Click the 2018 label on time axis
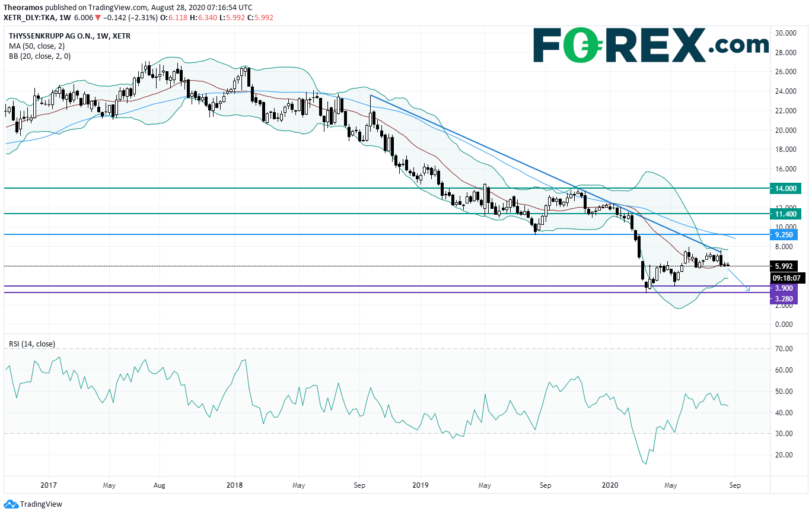The height and width of the screenshot is (515, 812). pyautogui.click(x=234, y=484)
